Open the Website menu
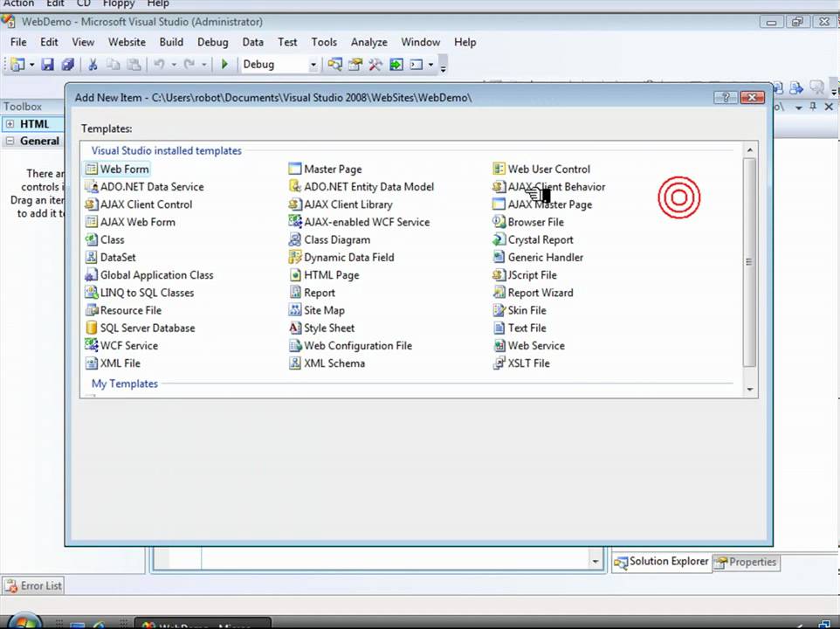This screenshot has height=629, width=840. (127, 42)
